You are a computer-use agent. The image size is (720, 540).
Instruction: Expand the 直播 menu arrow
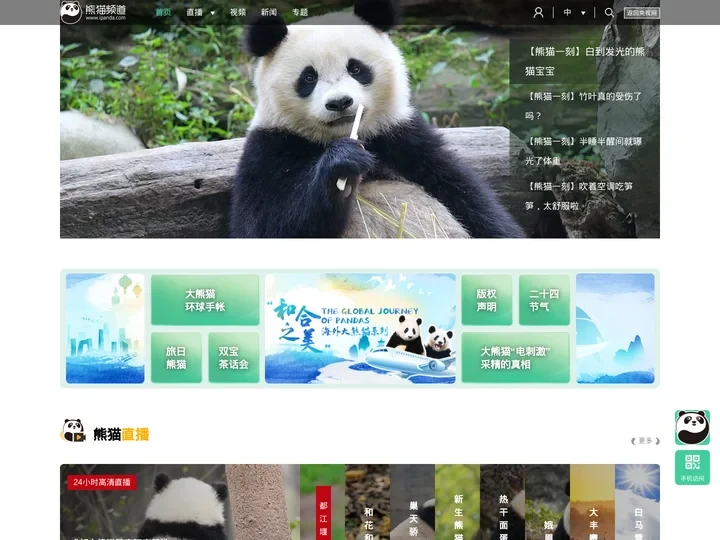(213, 13)
